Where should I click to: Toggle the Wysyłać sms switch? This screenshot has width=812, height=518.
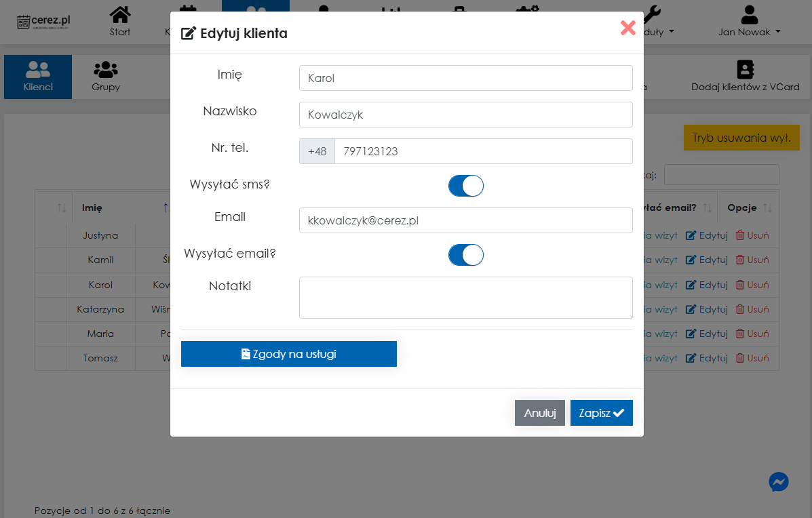465,186
